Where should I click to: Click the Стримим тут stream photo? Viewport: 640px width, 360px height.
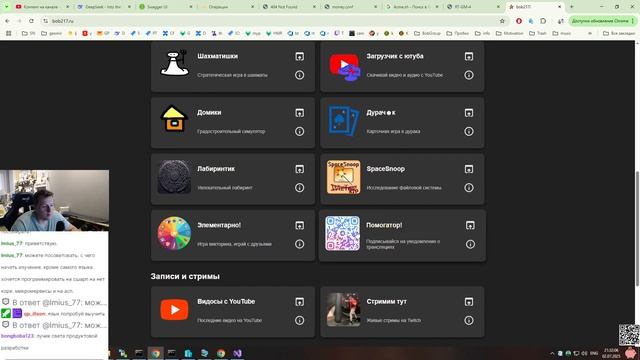(344, 309)
